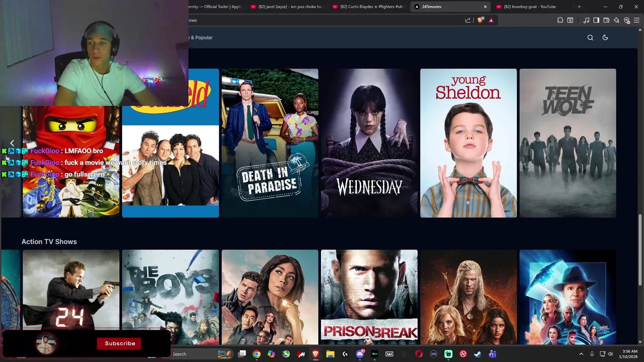
Task: Click the carousel previous arrow
Action: (x=12, y=143)
